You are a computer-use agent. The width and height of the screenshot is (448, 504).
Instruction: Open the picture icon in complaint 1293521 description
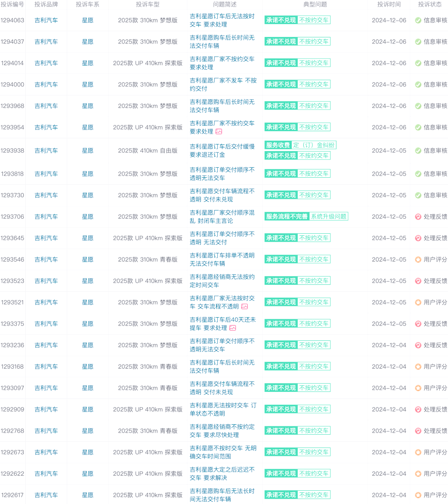[x=245, y=307]
